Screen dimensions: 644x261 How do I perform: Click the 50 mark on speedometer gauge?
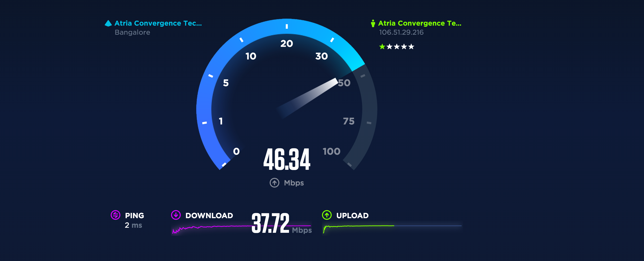click(344, 83)
